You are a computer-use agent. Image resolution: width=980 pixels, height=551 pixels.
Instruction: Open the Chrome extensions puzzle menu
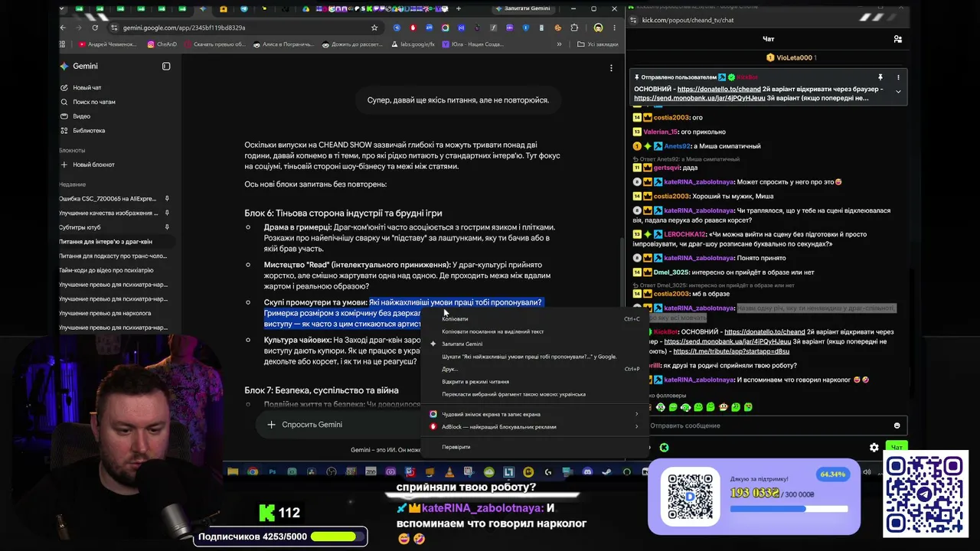tap(575, 28)
